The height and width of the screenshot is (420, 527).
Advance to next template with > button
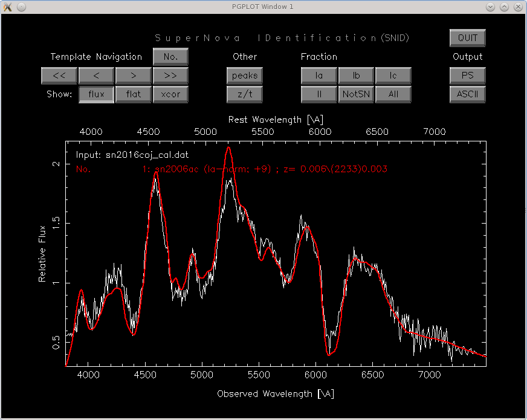[134, 76]
